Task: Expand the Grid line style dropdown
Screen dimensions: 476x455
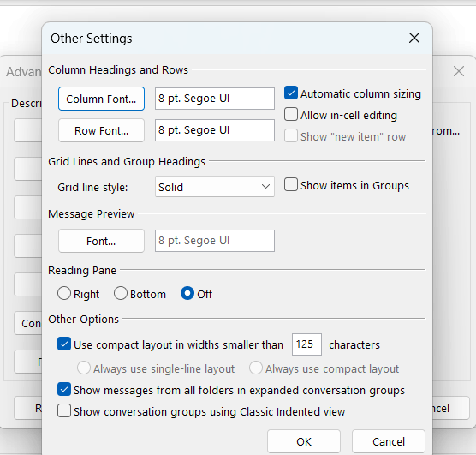Action: click(215, 187)
